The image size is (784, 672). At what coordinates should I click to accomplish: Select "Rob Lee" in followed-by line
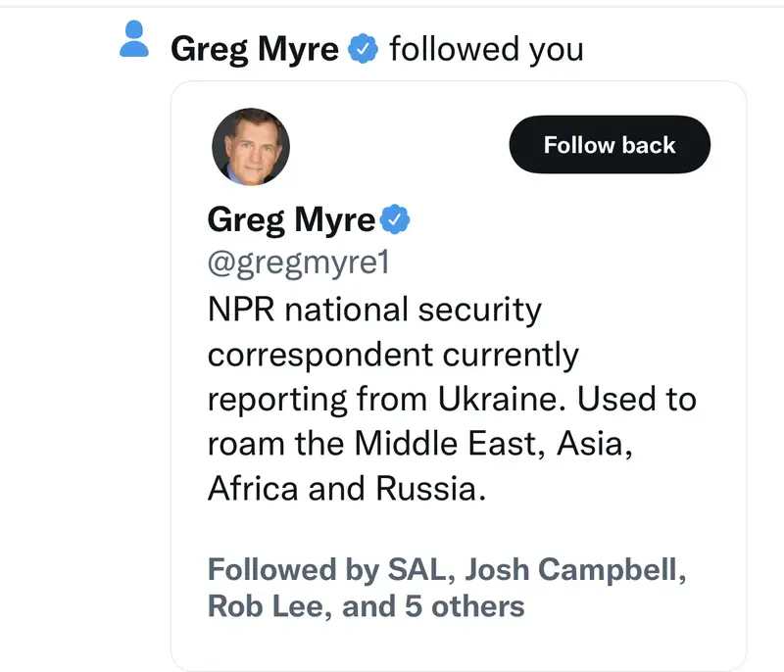tap(268, 606)
